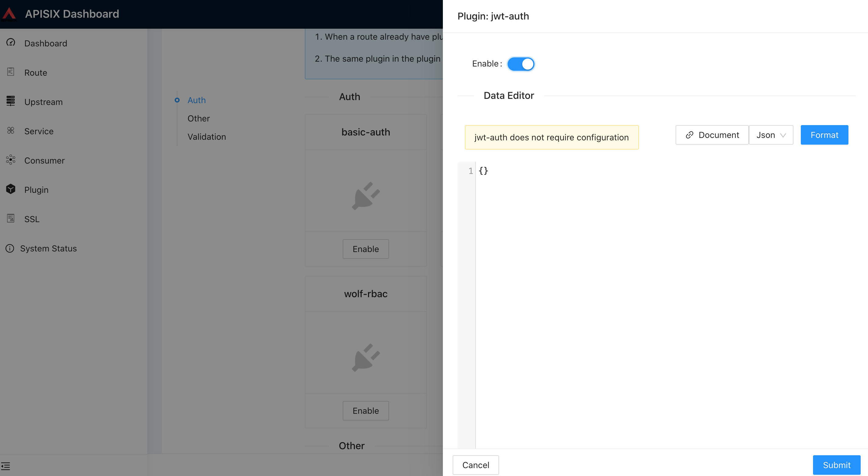
Task: Click line 1 in the JSON editor
Action: [483, 171]
